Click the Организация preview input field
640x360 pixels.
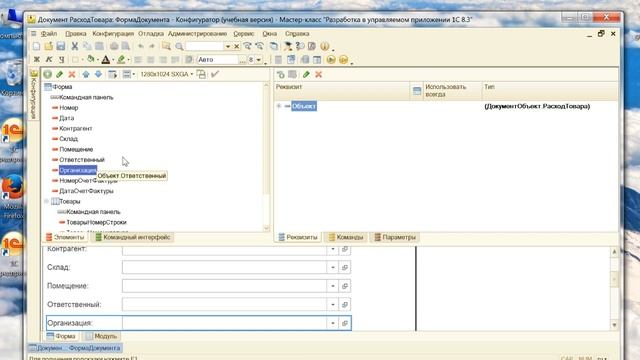tap(224, 323)
